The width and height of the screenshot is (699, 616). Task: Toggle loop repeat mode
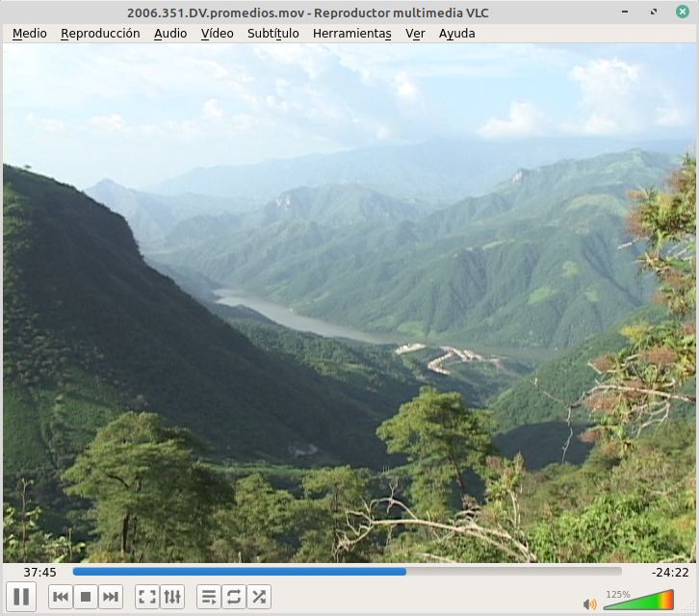(x=234, y=597)
